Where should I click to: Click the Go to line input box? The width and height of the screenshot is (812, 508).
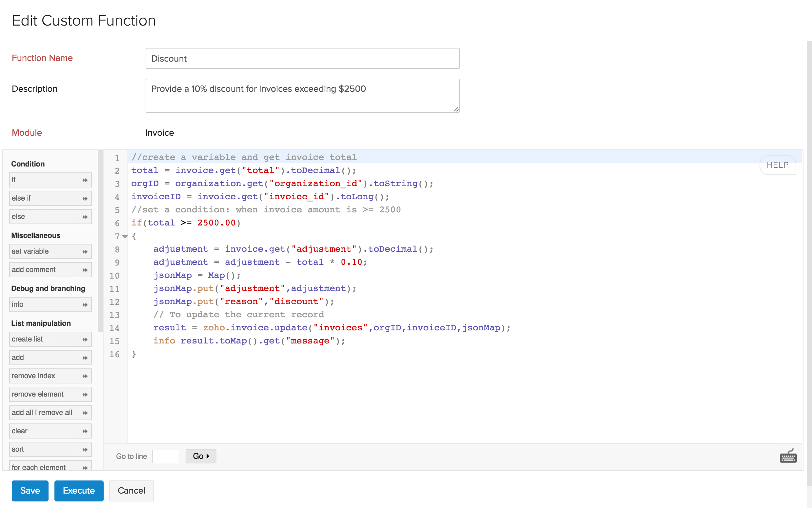click(165, 456)
